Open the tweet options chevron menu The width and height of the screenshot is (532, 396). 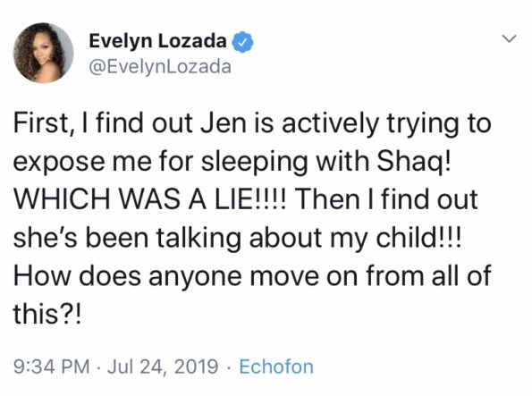coord(510,38)
